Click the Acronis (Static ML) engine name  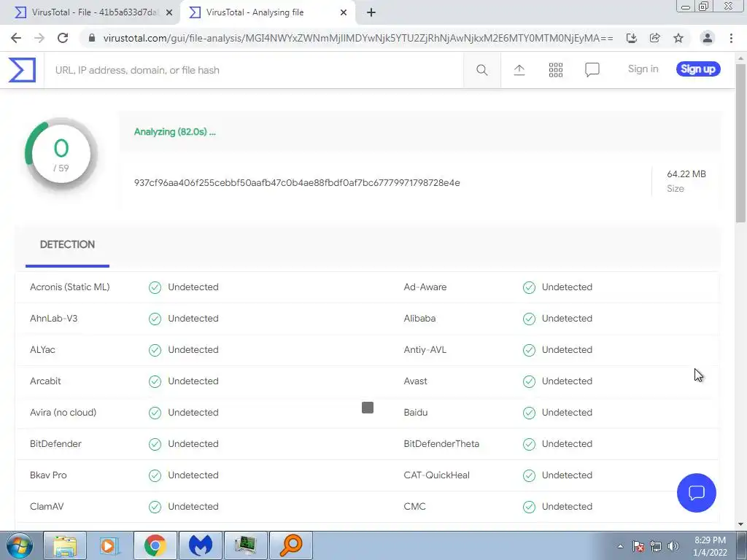click(69, 287)
